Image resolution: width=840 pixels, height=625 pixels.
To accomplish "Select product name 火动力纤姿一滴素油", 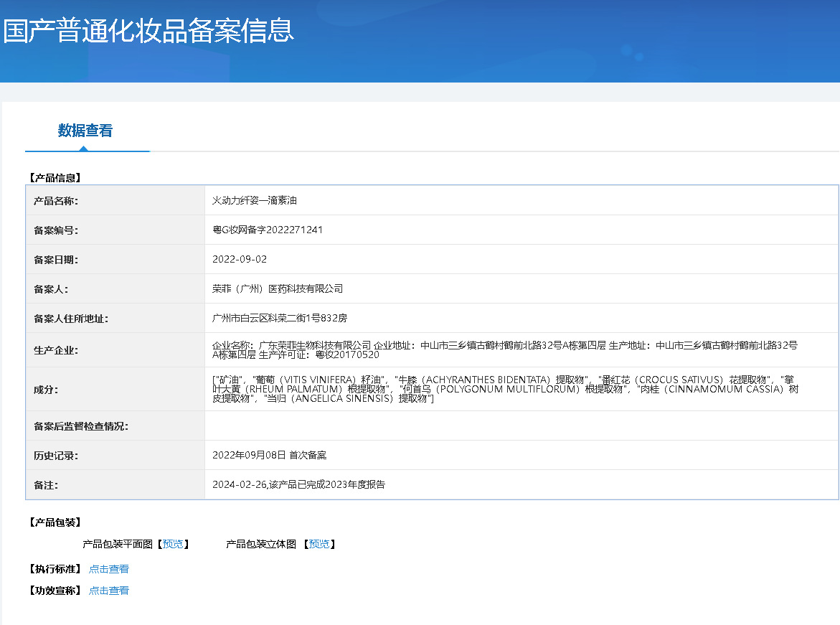I will point(255,200).
